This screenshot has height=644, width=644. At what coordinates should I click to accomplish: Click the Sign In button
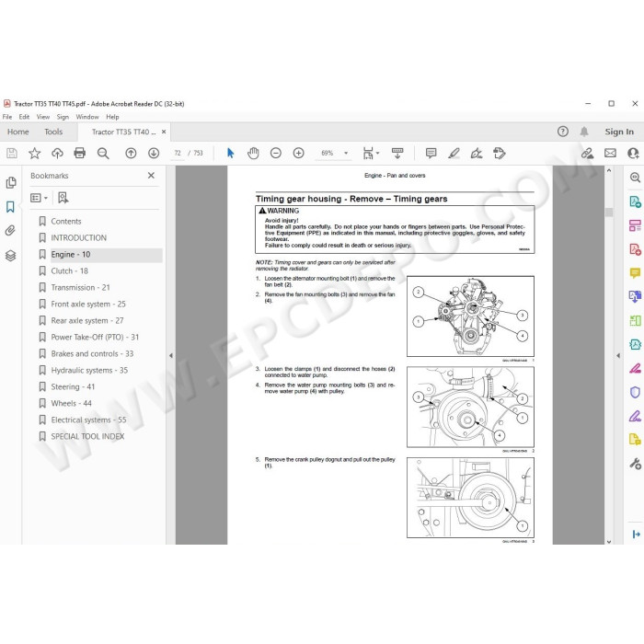[x=619, y=132]
